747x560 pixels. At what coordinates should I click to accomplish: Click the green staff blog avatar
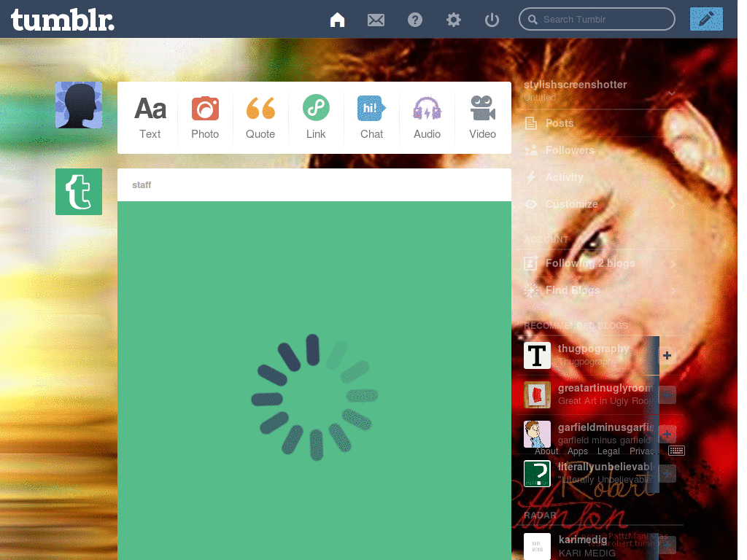click(x=79, y=192)
